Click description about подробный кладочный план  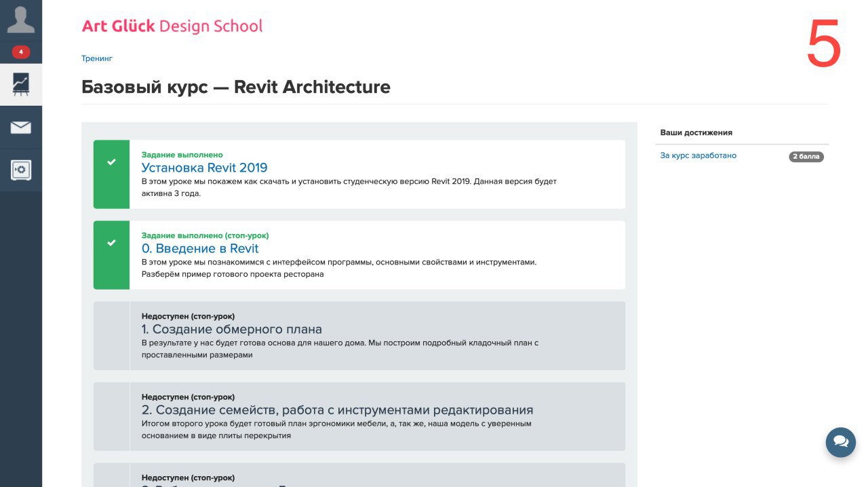pyautogui.click(x=340, y=349)
